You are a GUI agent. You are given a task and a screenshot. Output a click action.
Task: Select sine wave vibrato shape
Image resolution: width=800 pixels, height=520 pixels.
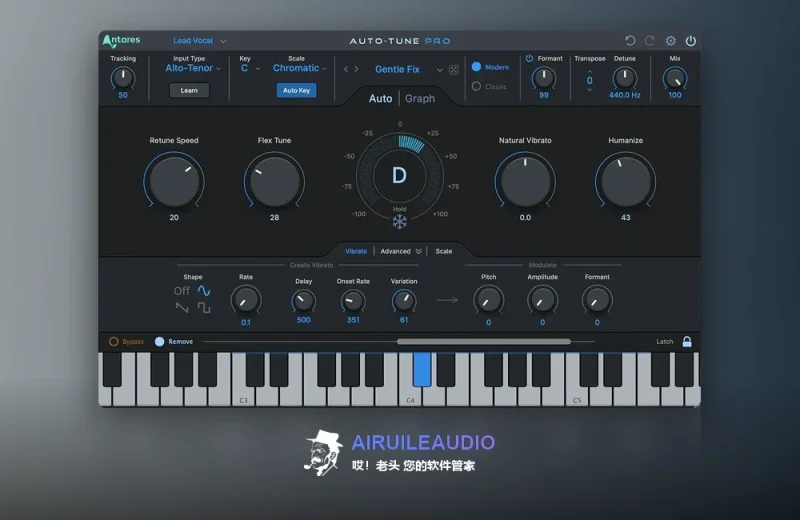tap(204, 290)
